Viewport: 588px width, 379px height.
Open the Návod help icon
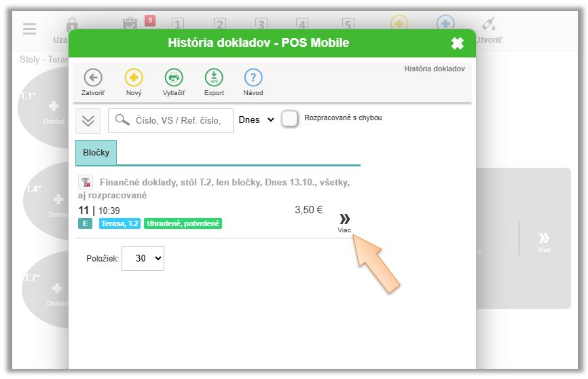(253, 77)
